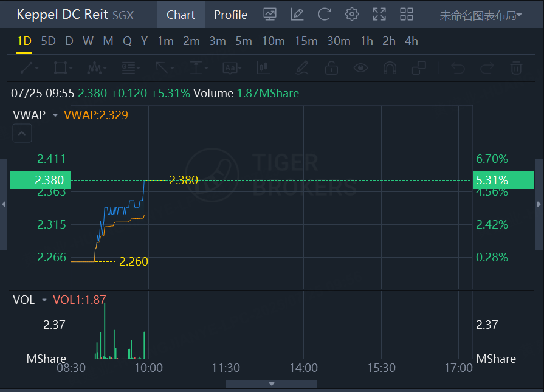Select the pencil brush drawing tool

coord(302,68)
